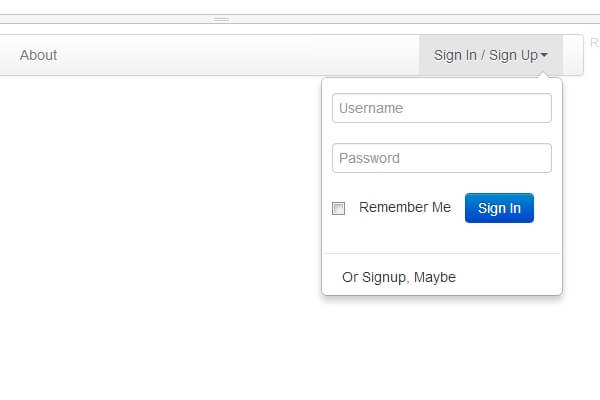Click the cut-off R item after Sign Up

pos(594,43)
